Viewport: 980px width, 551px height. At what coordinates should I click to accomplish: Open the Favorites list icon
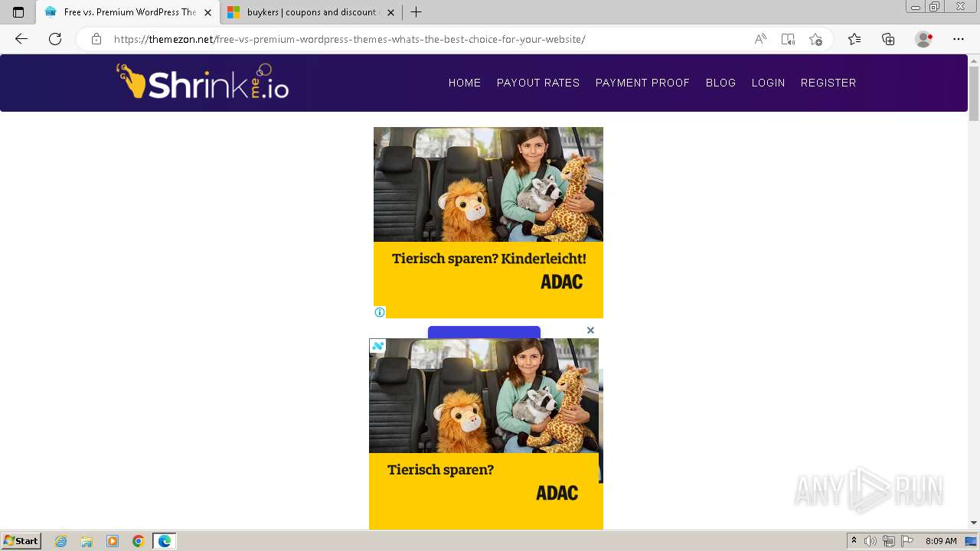(854, 39)
